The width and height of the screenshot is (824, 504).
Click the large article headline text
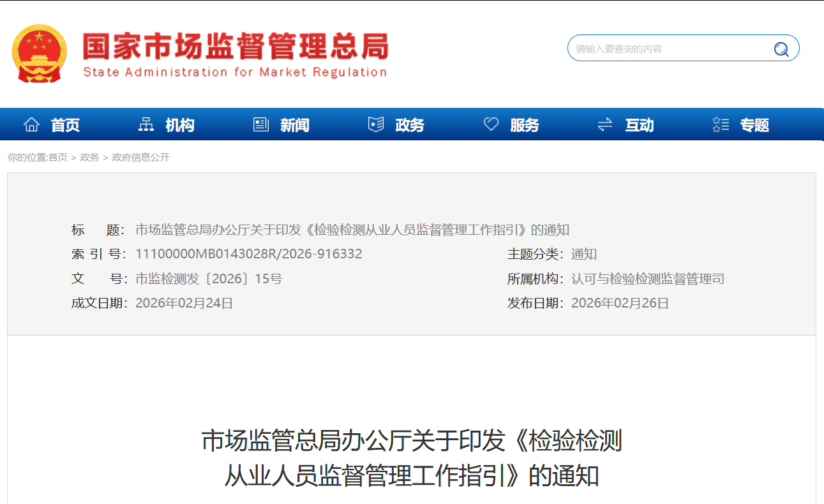(x=412, y=458)
